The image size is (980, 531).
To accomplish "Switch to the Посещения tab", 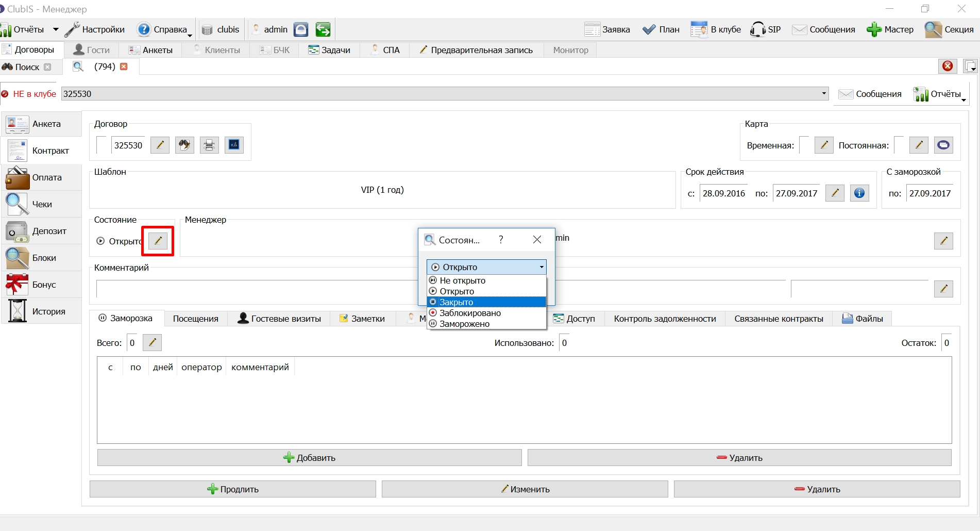I will coord(195,319).
